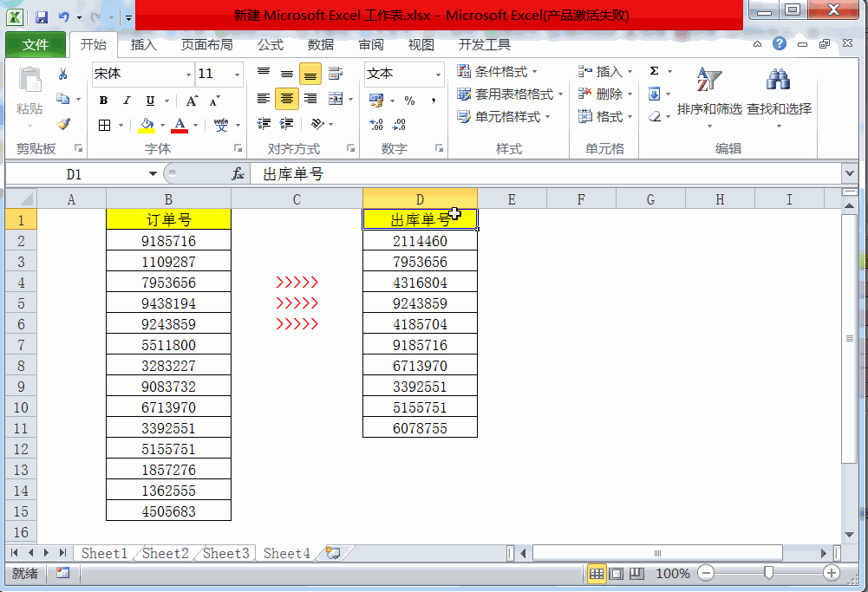The image size is (868, 592).
Task: Click the Zoom Out minus button
Action: (x=705, y=573)
